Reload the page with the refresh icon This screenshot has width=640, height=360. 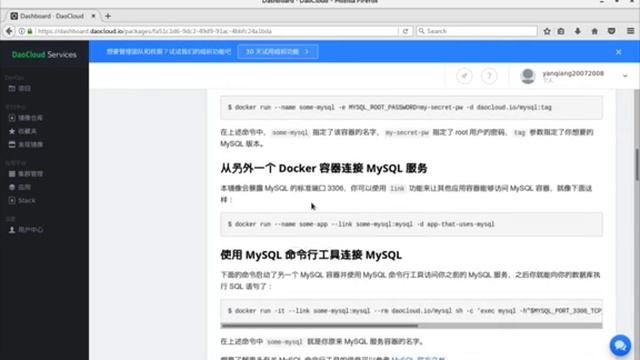[405, 31]
